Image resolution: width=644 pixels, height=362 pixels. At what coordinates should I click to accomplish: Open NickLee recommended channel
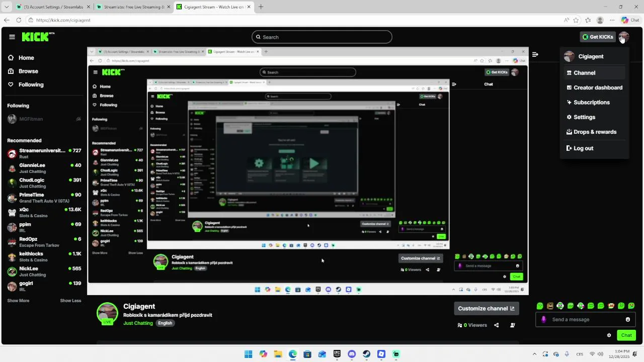[x=44, y=271]
